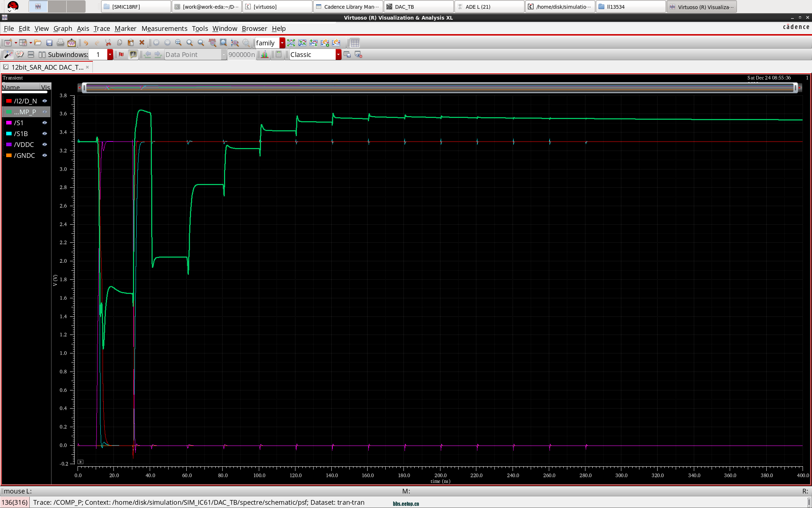The image size is (812, 508).
Task: Close the 12bit_SAR_ADC DAC_T... tab
Action: click(87, 67)
